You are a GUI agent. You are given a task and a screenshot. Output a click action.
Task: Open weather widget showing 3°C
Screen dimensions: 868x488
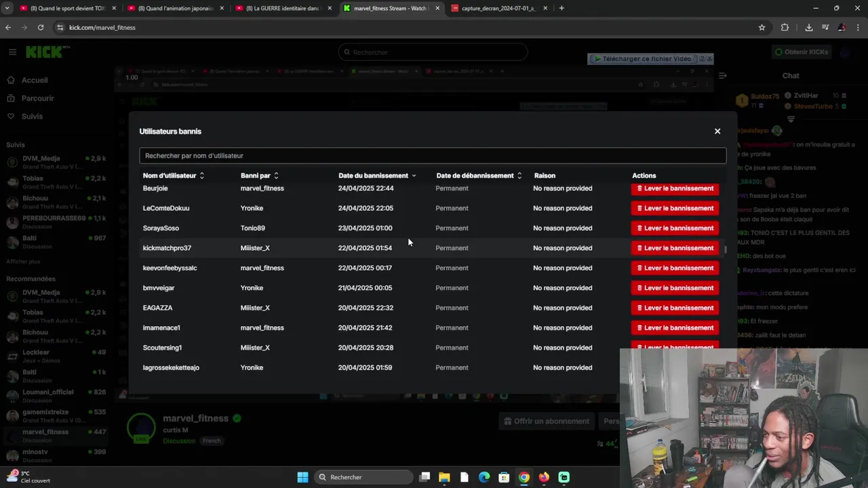28,477
